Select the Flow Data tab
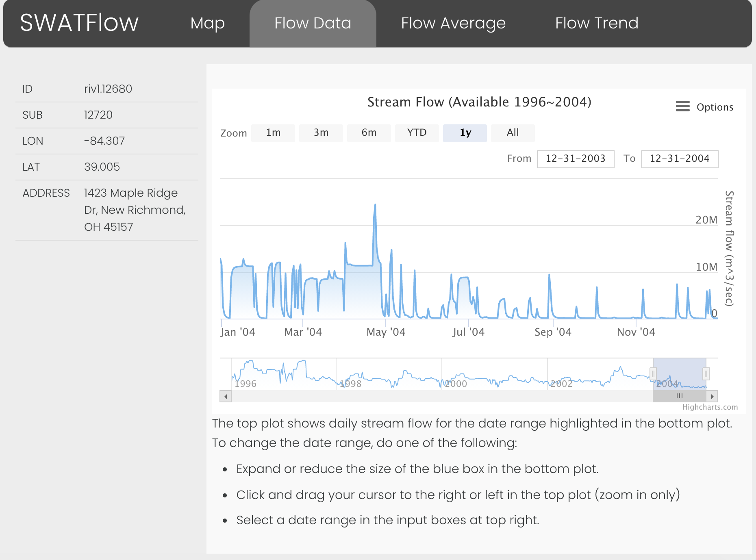Viewport: 756px width, 560px height. pos(313,23)
